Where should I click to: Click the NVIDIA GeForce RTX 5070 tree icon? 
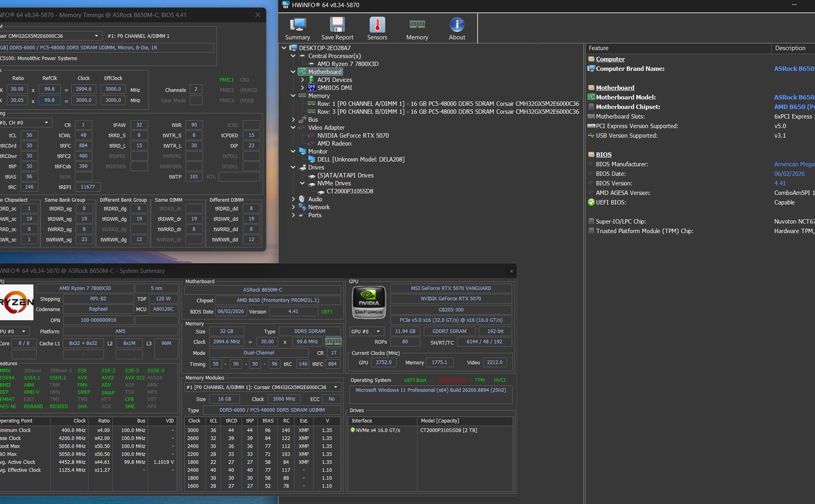point(312,136)
